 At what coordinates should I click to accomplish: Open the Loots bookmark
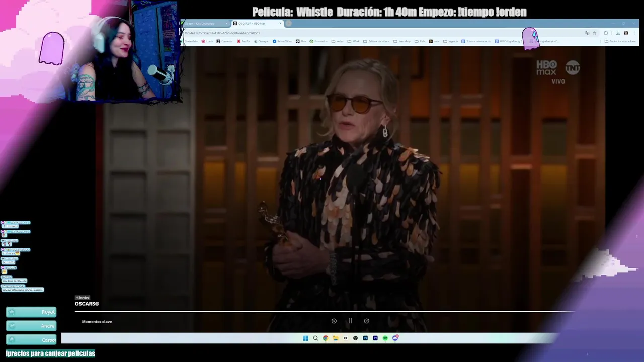(x=207, y=41)
